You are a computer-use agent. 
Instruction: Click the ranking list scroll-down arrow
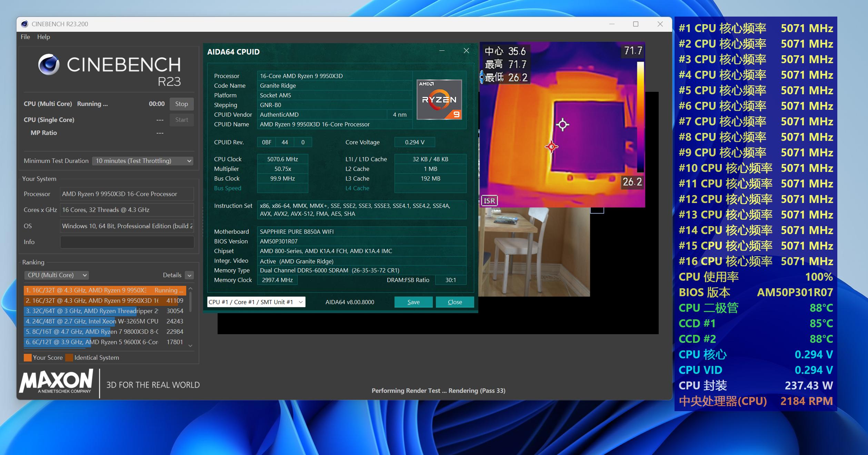tap(190, 346)
